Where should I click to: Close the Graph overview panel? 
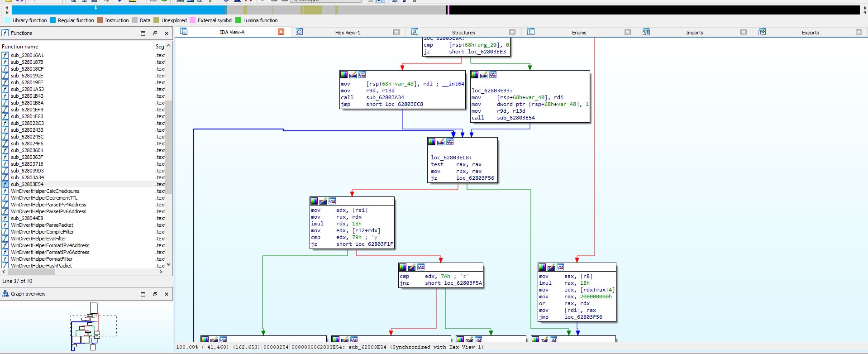pos(167,294)
